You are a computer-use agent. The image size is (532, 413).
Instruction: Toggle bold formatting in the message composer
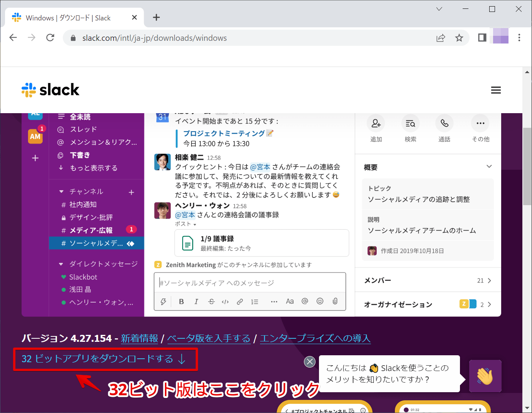181,301
